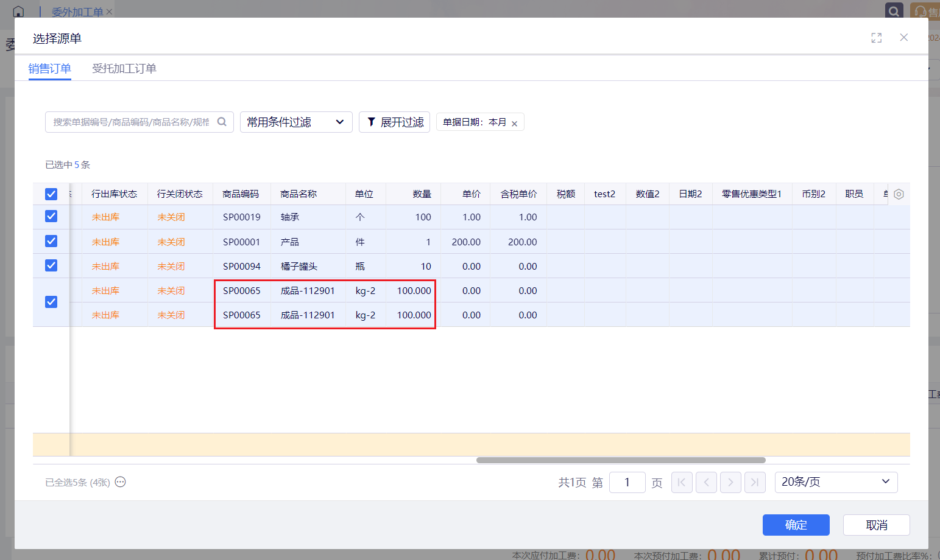
Task: Click the search magnifier icon in search box
Action: click(222, 122)
